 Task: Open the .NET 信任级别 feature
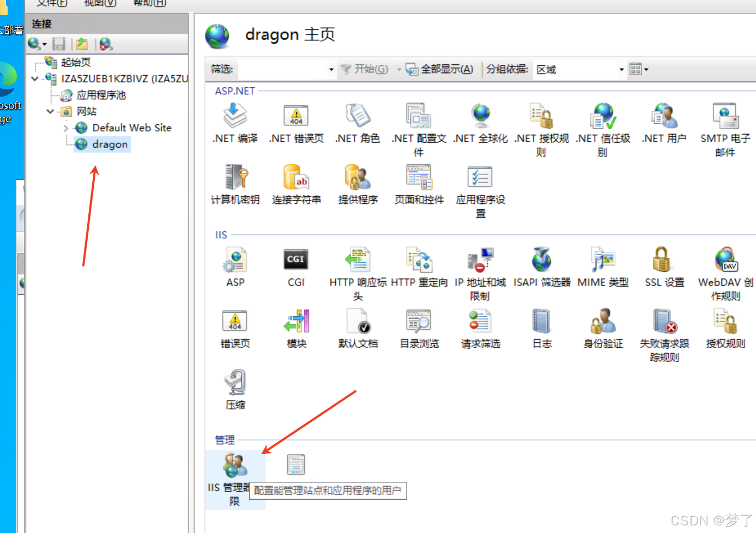click(x=603, y=130)
